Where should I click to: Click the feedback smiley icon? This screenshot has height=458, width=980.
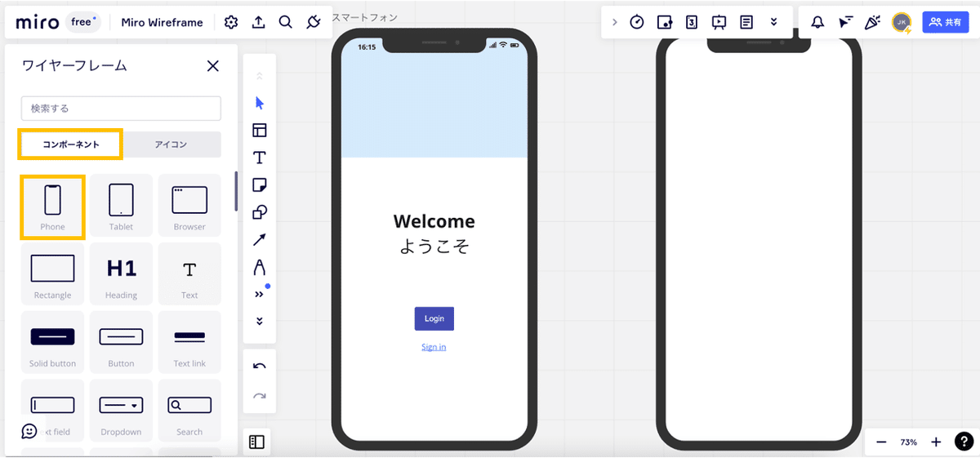29,430
